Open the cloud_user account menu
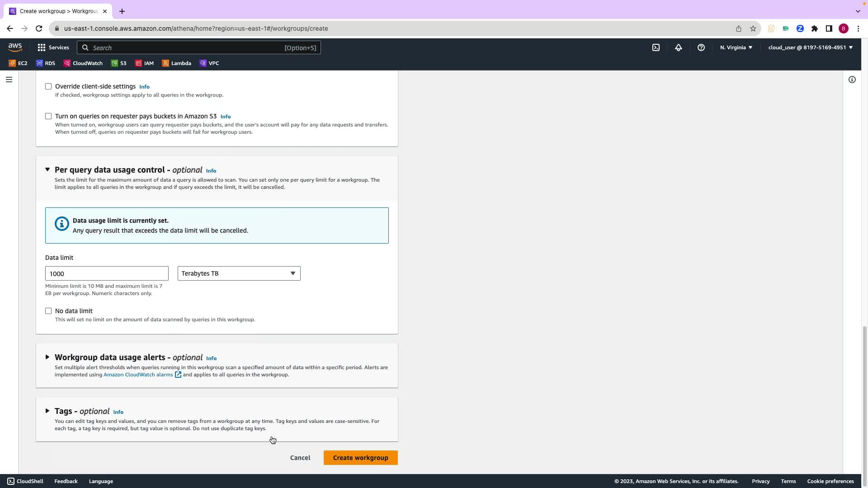 810,47
